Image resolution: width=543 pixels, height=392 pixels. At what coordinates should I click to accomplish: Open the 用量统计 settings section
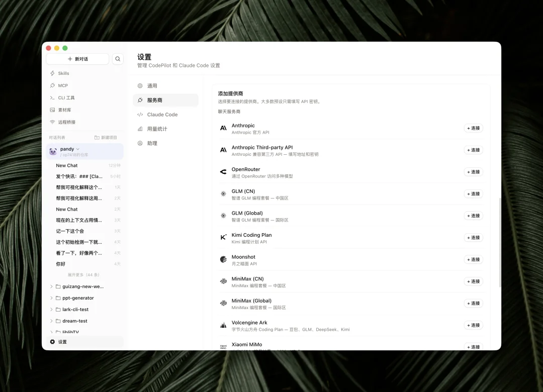[x=158, y=129]
